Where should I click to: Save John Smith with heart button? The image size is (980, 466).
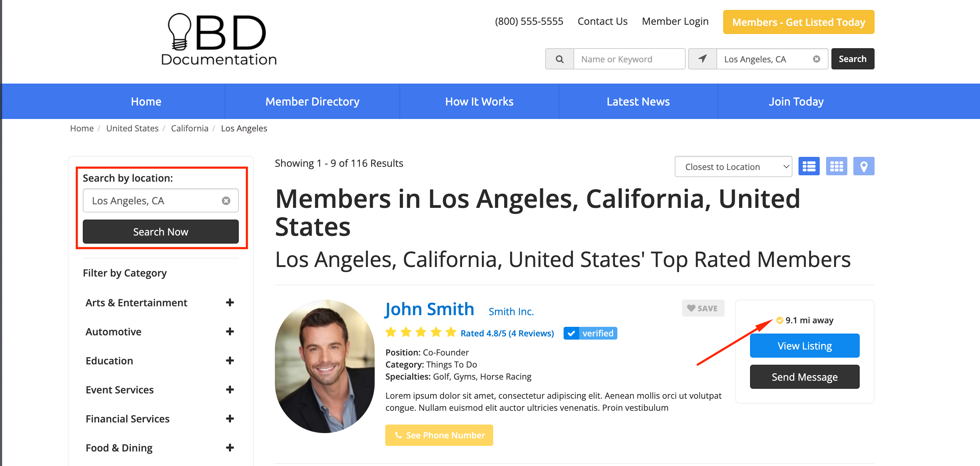pyautogui.click(x=703, y=308)
